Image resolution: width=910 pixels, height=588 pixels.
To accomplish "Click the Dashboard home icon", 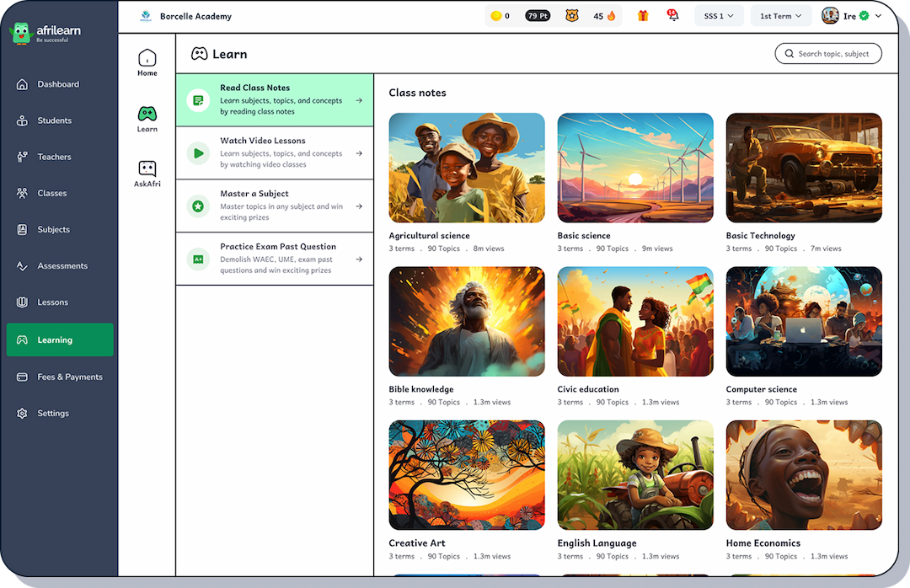I will click(22, 84).
